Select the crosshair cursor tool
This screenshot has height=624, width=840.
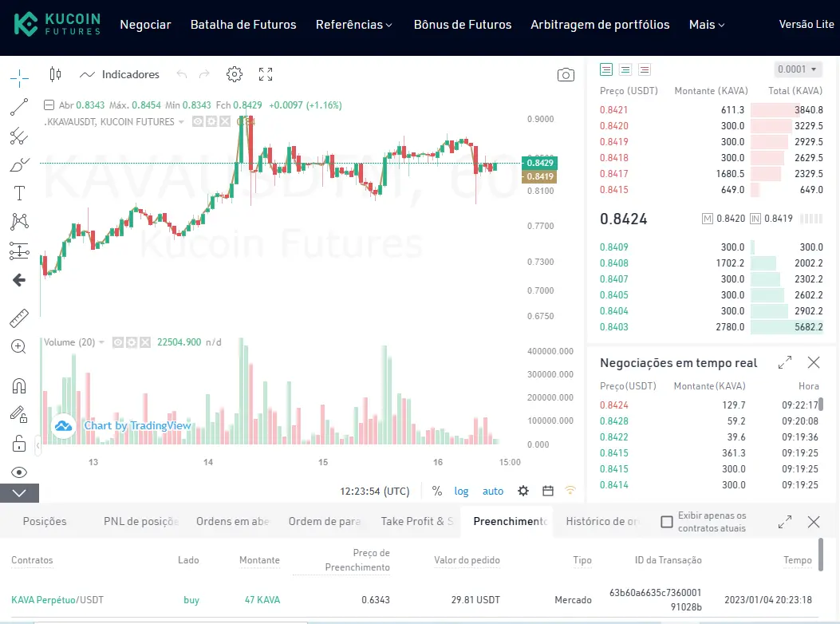click(19, 78)
